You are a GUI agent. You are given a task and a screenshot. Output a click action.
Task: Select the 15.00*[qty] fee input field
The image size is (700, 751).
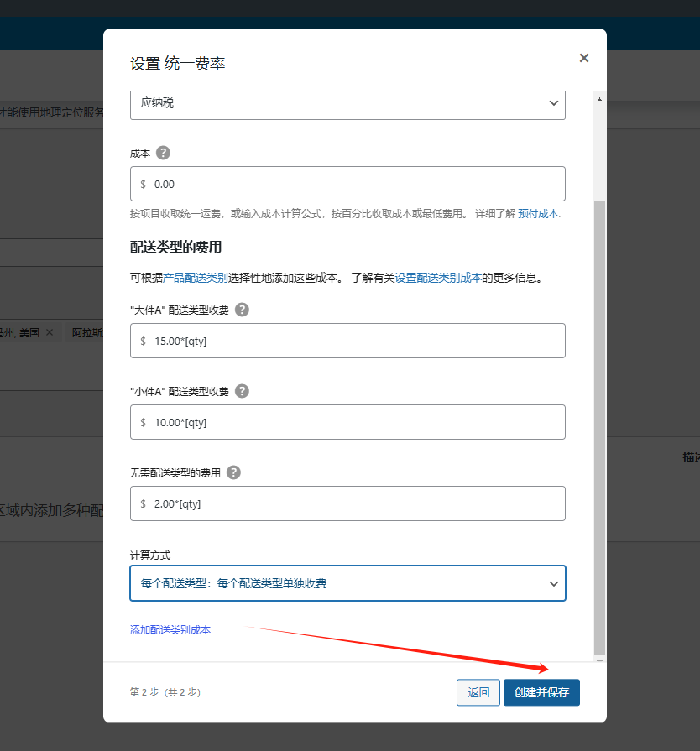[x=347, y=341]
